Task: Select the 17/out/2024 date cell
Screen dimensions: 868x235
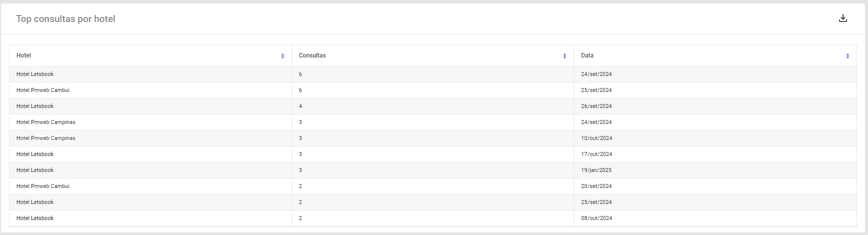Action: pyautogui.click(x=596, y=154)
